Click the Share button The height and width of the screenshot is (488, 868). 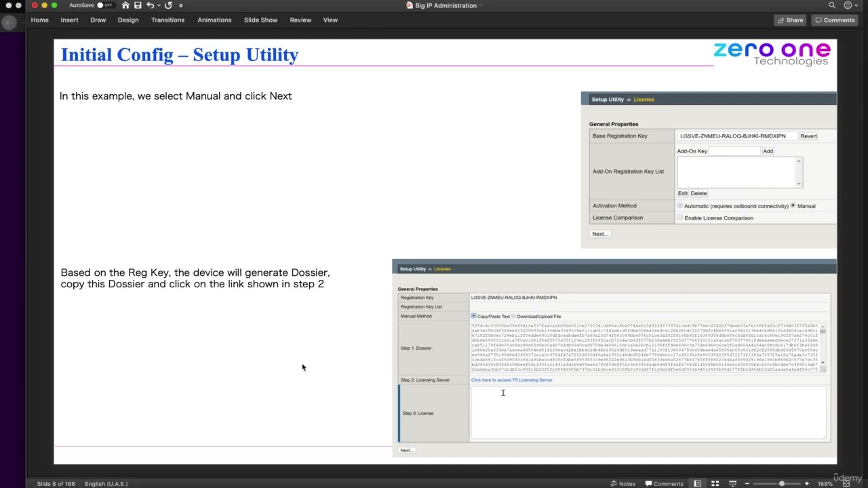790,20
